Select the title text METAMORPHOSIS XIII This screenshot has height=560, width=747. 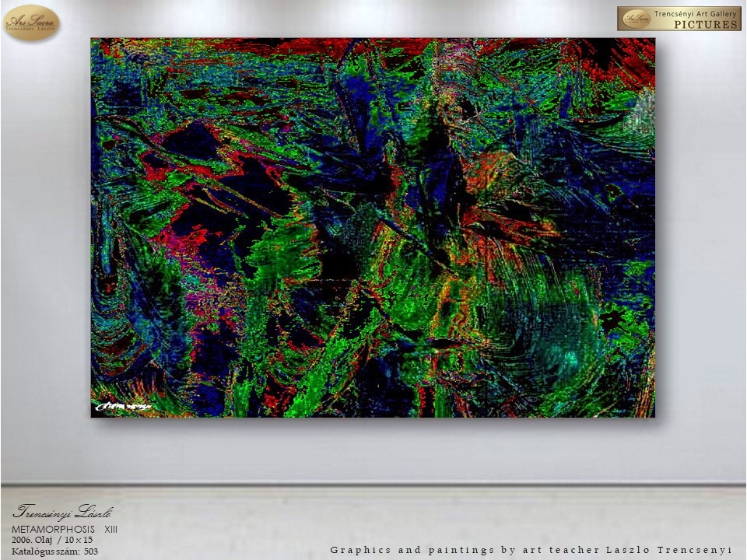coord(65,530)
